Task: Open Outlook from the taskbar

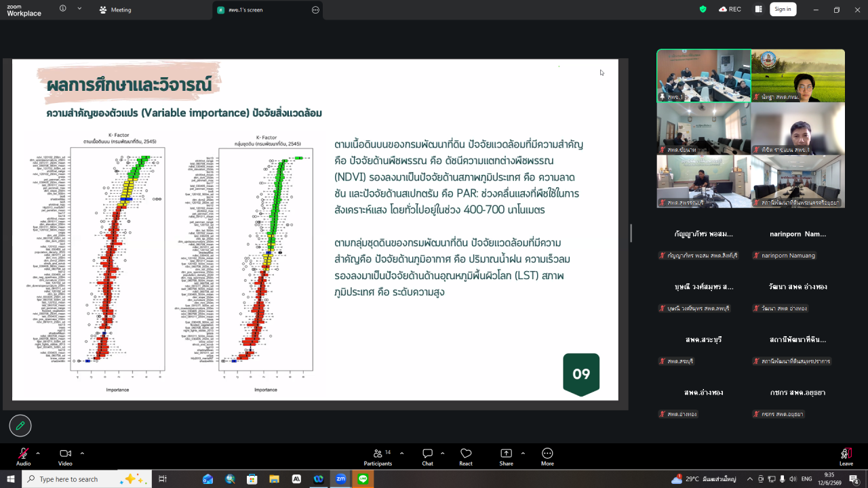Action: coord(208,479)
